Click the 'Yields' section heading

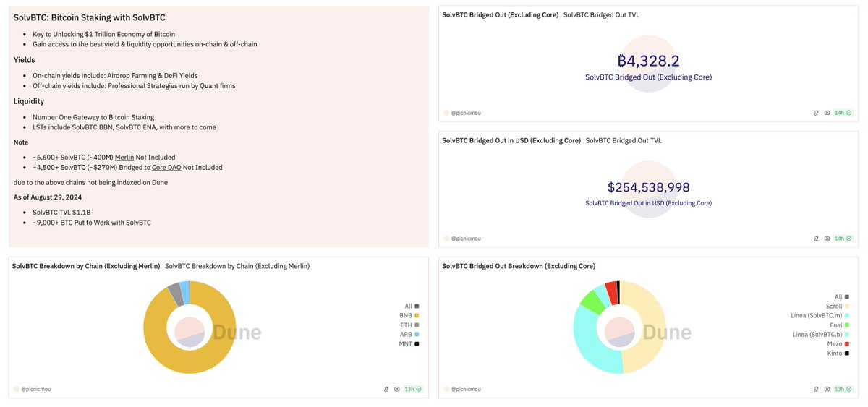point(25,60)
